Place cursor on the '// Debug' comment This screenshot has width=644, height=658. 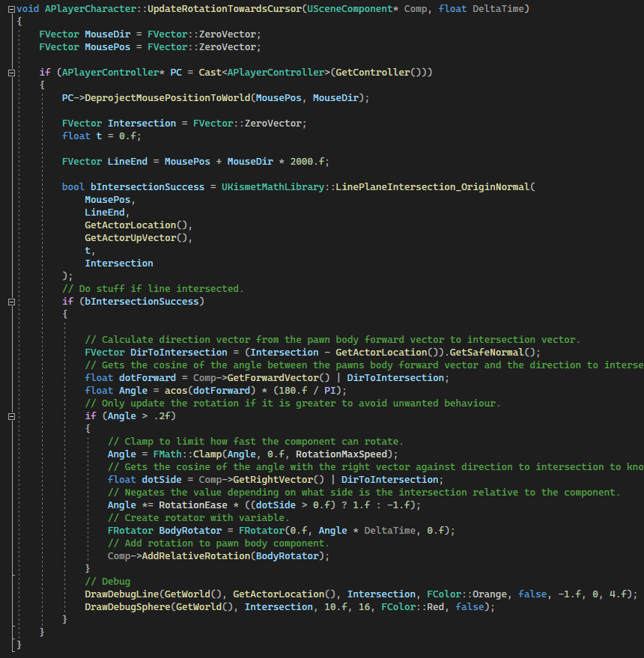coord(107,581)
